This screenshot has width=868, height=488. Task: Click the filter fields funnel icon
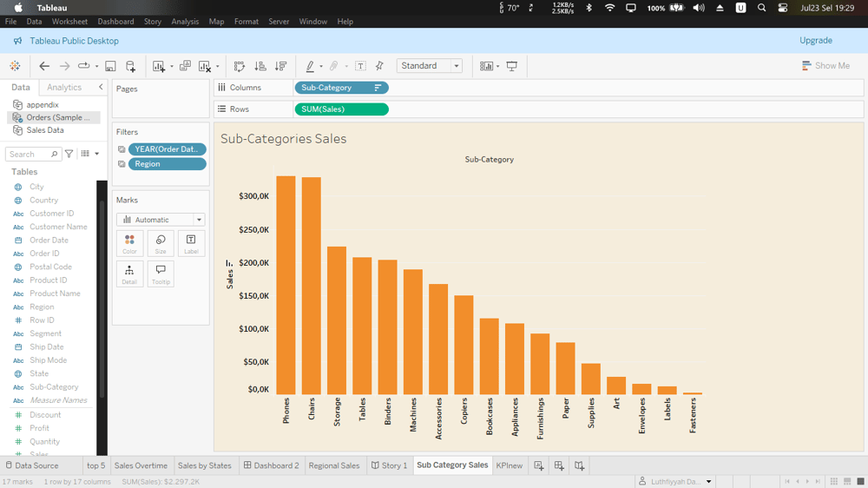[69, 154]
